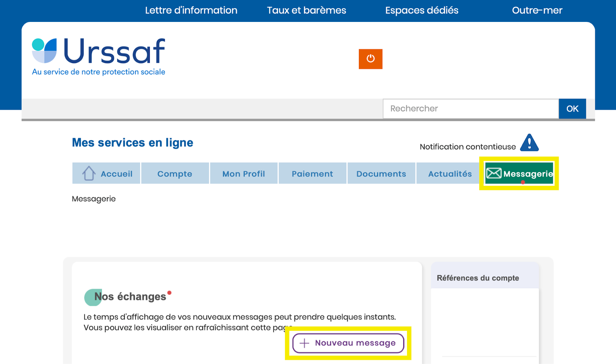Select the Messagerie tab label
The image size is (616, 364).
click(x=528, y=174)
